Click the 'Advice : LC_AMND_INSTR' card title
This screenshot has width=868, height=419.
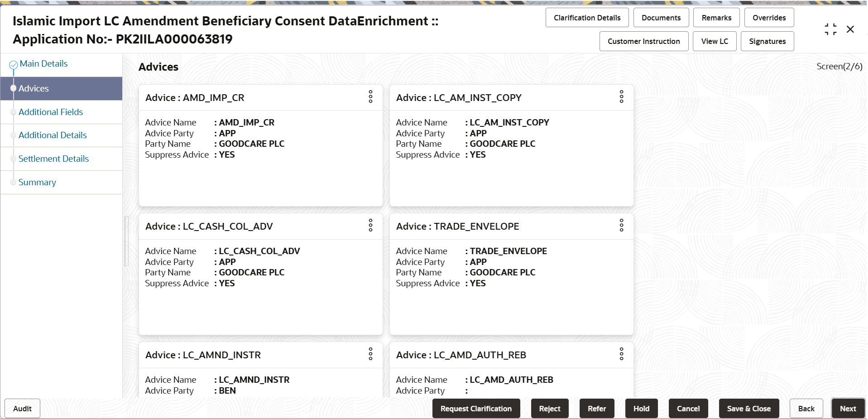203,355
